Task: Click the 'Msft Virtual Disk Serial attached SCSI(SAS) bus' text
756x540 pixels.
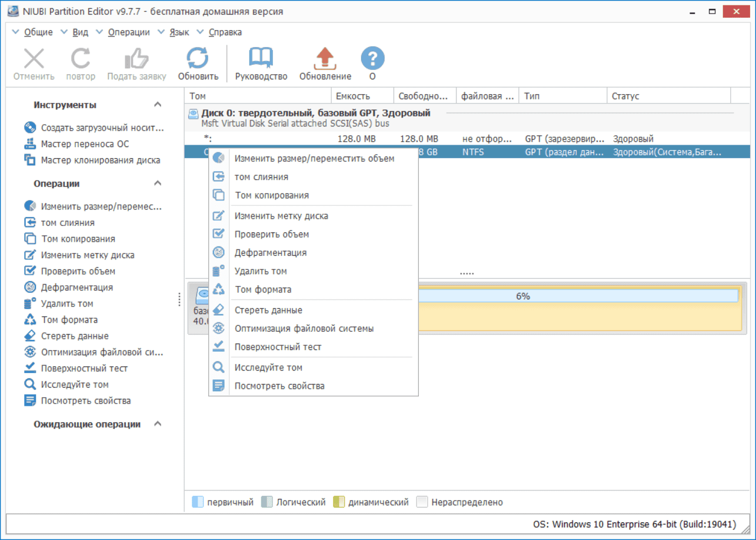Action: click(295, 124)
